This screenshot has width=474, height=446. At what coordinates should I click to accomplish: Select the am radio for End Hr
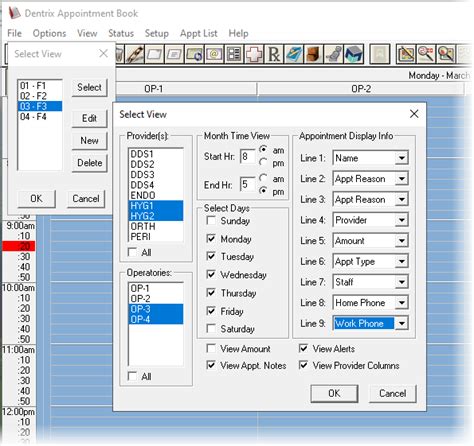(263, 178)
